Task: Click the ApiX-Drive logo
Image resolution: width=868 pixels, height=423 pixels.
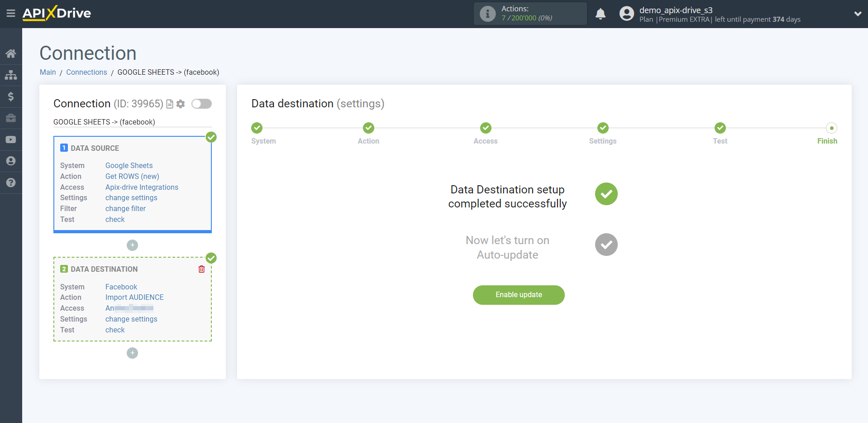Action: pos(57,13)
